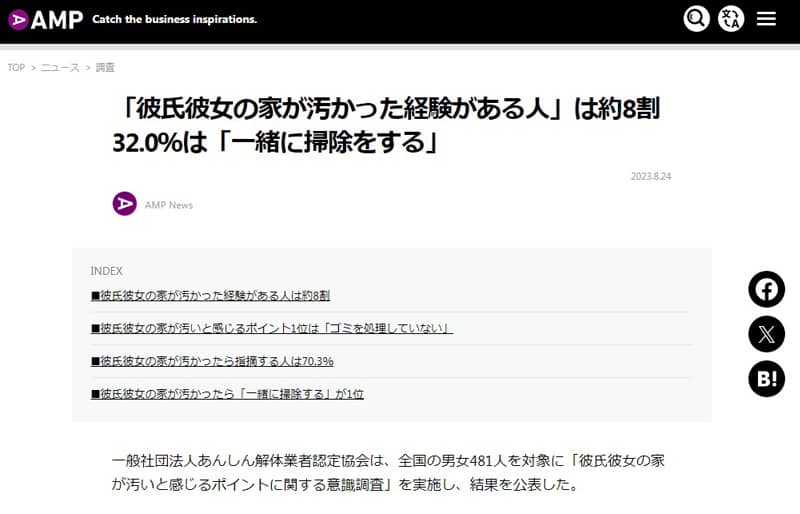
Task: Open the search magnifier icon
Action: pyautogui.click(x=696, y=19)
